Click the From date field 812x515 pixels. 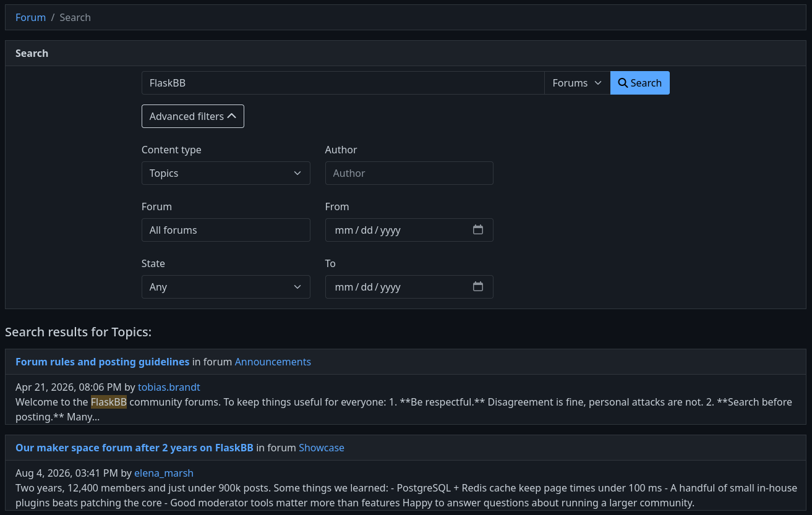(x=409, y=230)
